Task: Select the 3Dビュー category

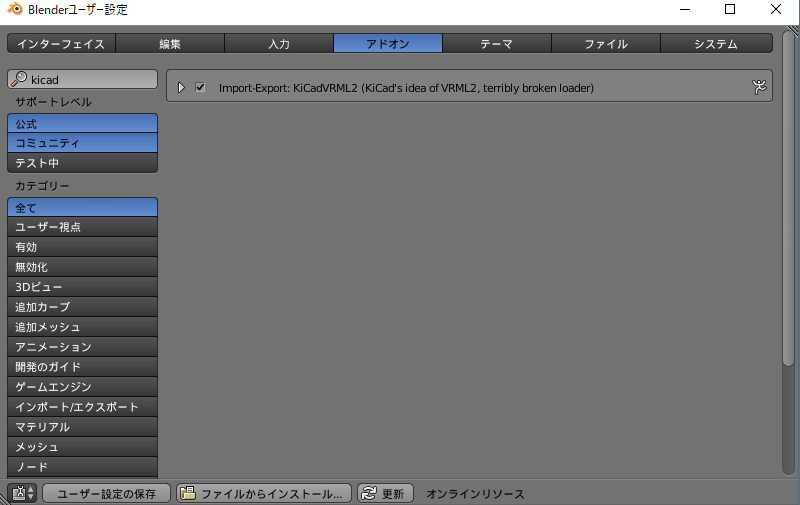Action: point(82,287)
